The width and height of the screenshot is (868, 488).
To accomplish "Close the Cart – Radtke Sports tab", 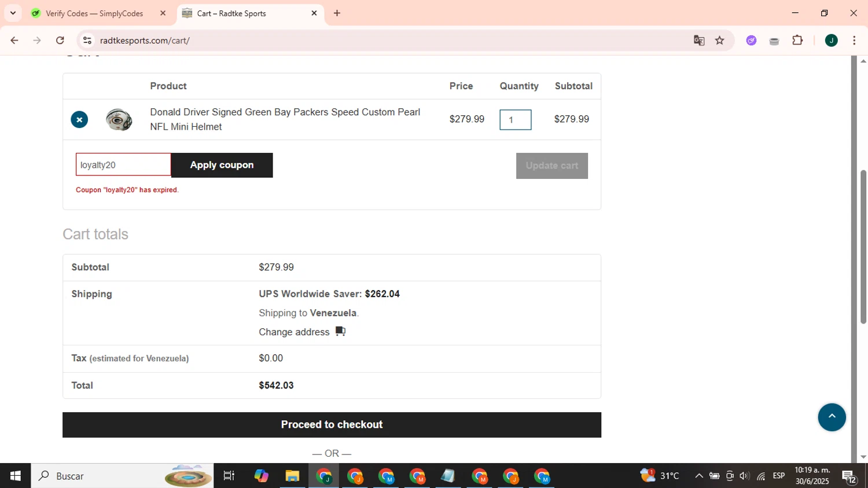I will tap(314, 13).
